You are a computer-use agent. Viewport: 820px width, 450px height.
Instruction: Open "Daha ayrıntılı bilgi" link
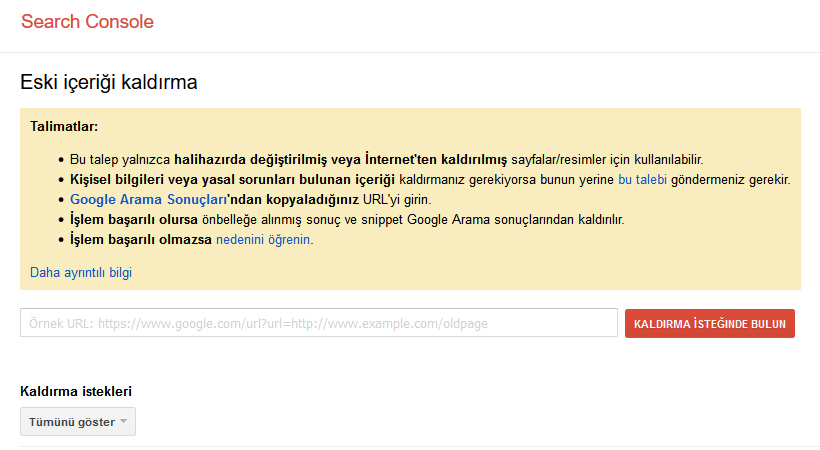81,272
